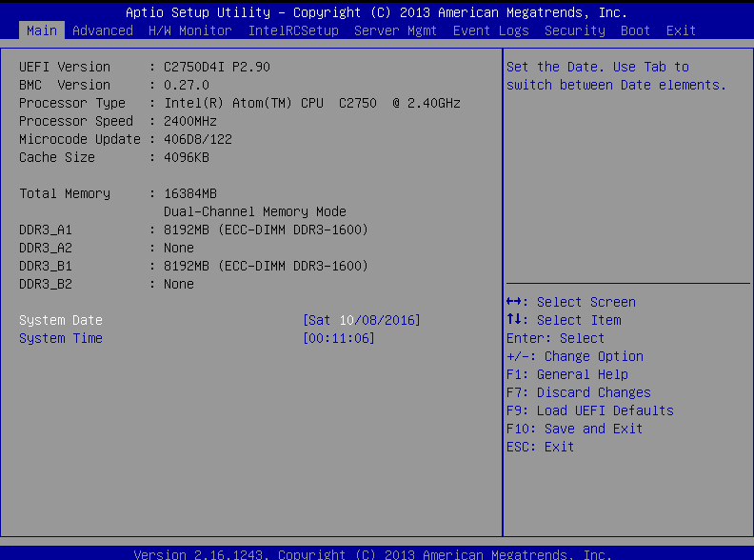Screen dimensions: 754x560
Task: Select the System Date label
Action: [x=61, y=320]
